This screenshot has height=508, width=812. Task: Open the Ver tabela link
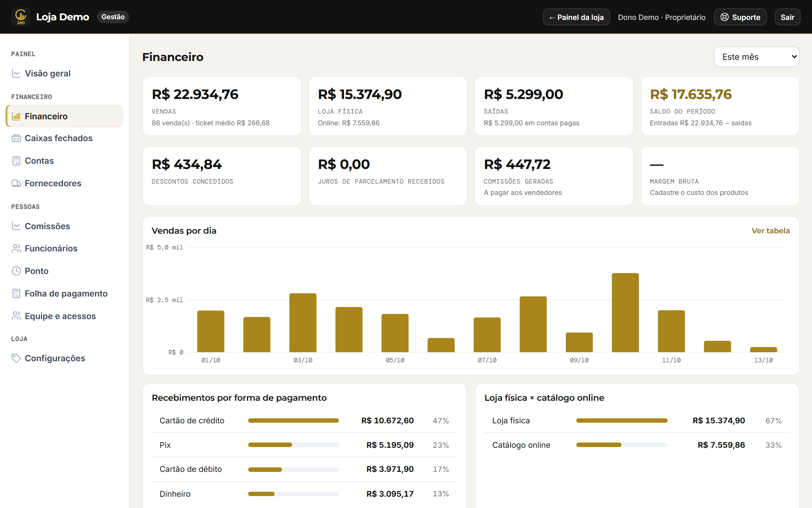point(771,231)
